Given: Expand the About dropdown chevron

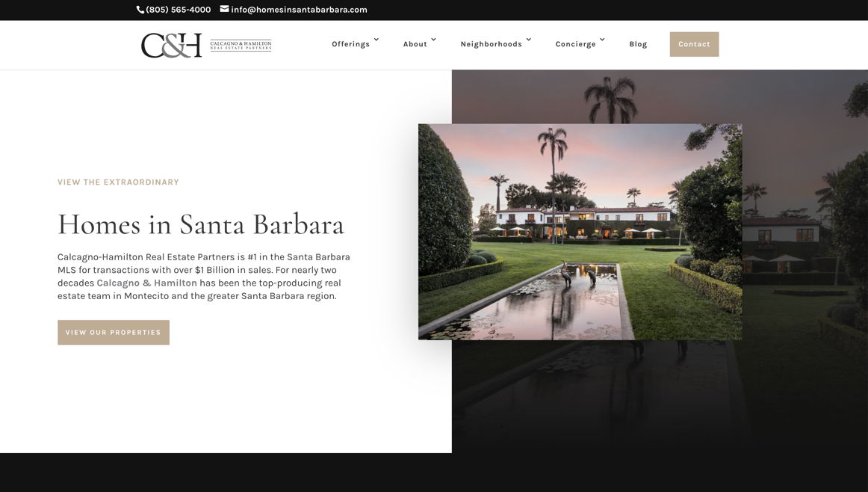Looking at the screenshot, I should tap(433, 40).
